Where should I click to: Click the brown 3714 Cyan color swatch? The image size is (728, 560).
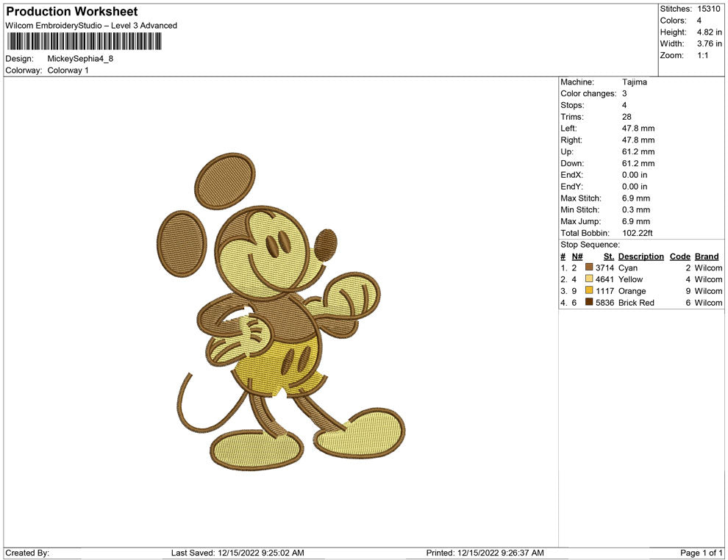pyautogui.click(x=589, y=268)
